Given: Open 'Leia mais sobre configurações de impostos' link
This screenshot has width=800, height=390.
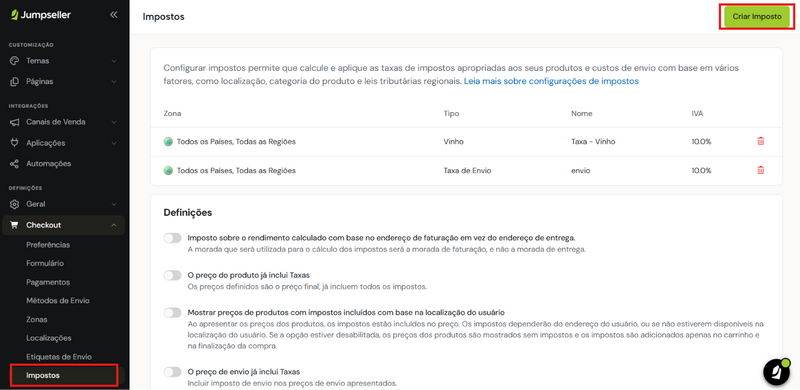Looking at the screenshot, I should coord(551,81).
